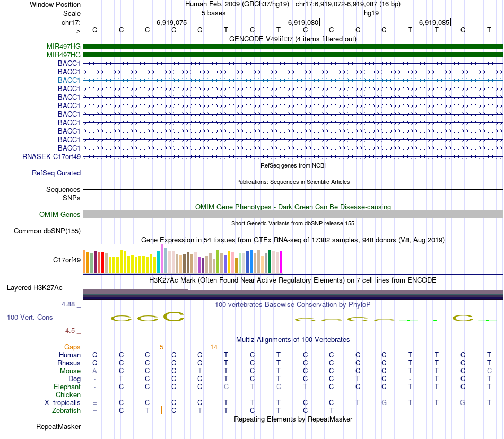Click the 6,919,075 coordinate marker
Image resolution: width=504 pixels, height=439 pixels.
coord(172,22)
